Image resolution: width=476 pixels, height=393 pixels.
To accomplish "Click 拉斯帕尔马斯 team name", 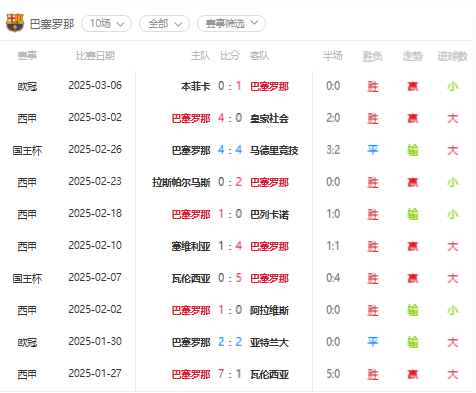I will 181,182.
